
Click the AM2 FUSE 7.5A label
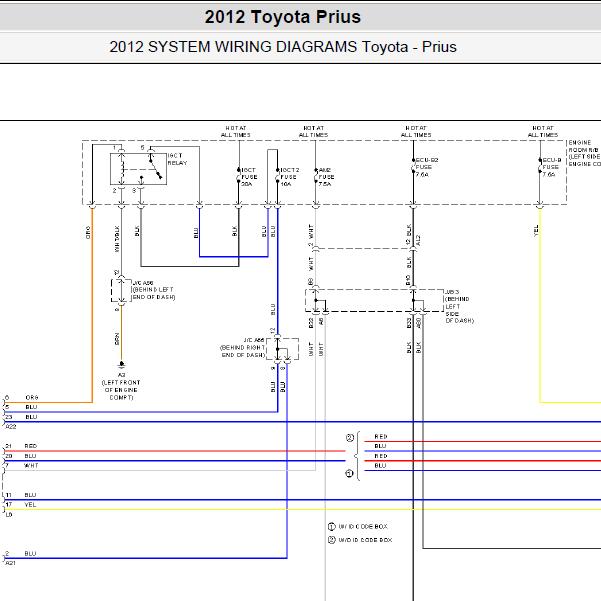[x=327, y=177]
